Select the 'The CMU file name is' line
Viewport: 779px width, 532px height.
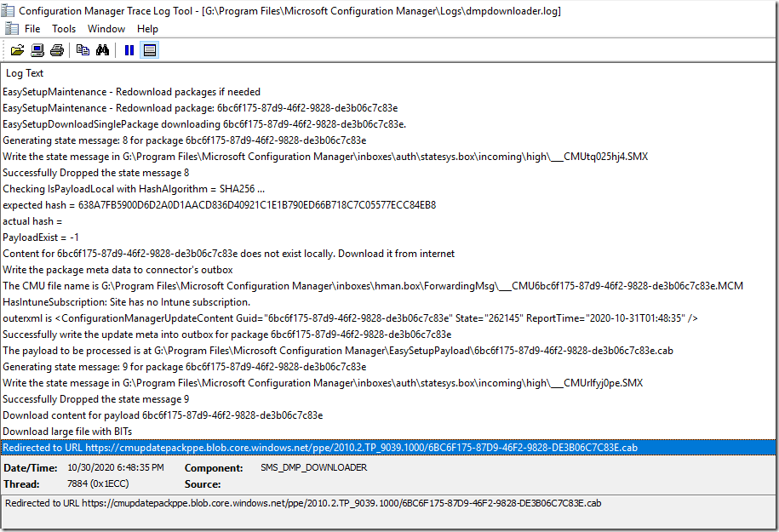tap(389, 286)
